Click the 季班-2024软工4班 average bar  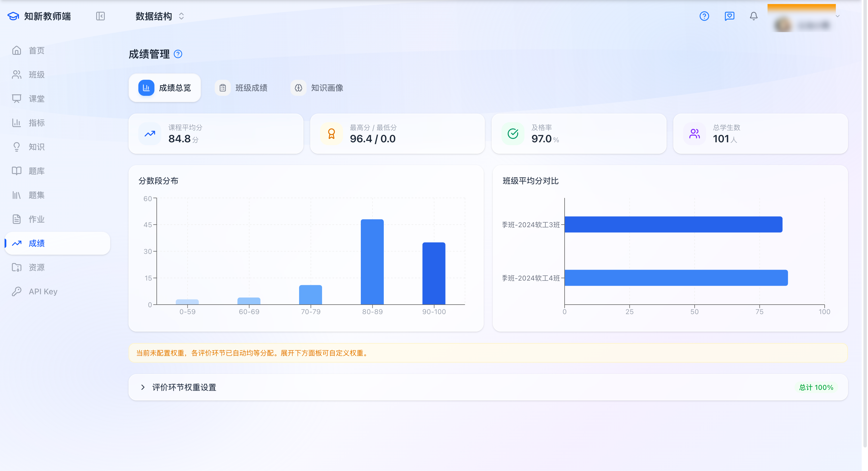(x=676, y=278)
